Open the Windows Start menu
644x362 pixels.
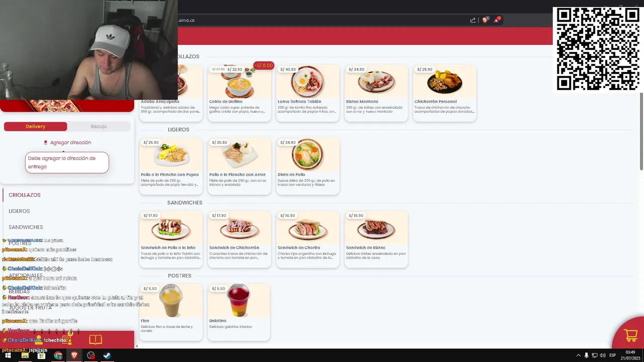pyautogui.click(x=8, y=355)
